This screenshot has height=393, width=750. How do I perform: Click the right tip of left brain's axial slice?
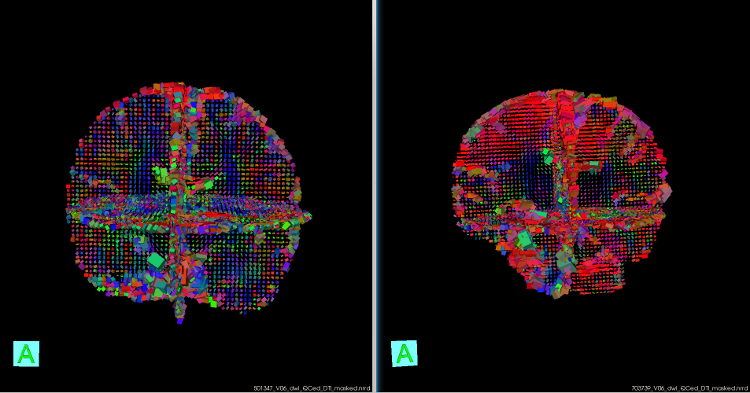tap(308, 217)
